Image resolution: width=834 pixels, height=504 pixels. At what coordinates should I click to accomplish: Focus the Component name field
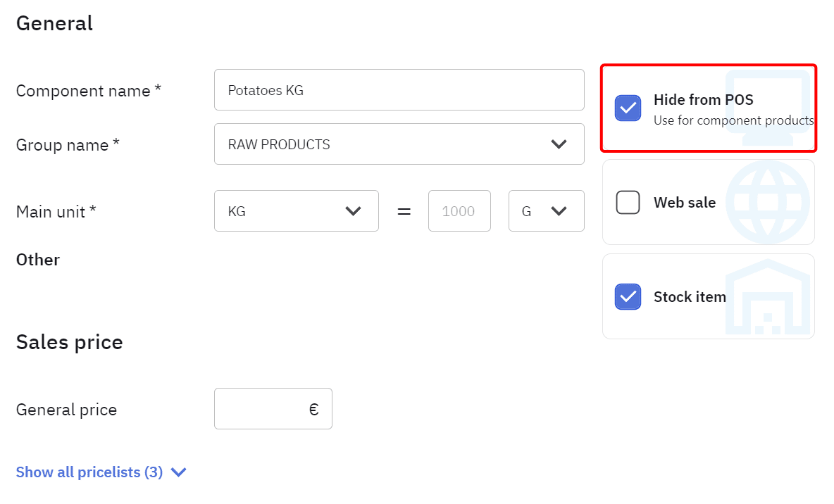coord(399,90)
